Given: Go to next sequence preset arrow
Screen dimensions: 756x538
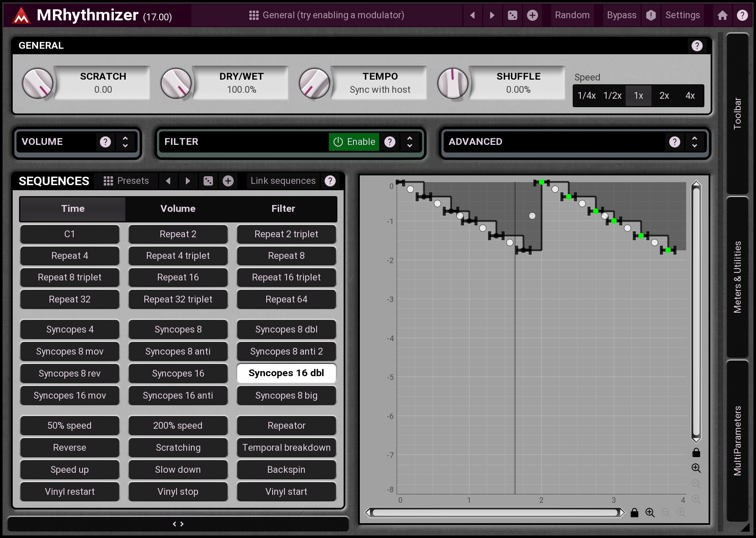Looking at the screenshot, I should (188, 181).
